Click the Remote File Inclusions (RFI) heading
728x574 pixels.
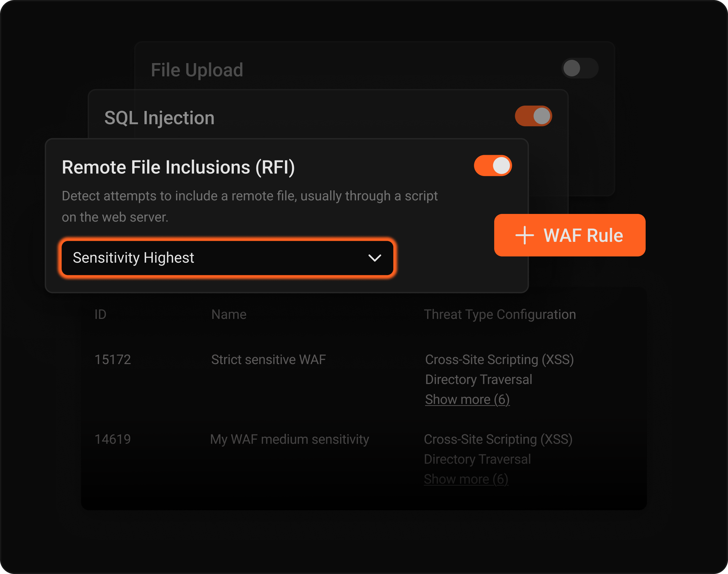click(x=179, y=167)
